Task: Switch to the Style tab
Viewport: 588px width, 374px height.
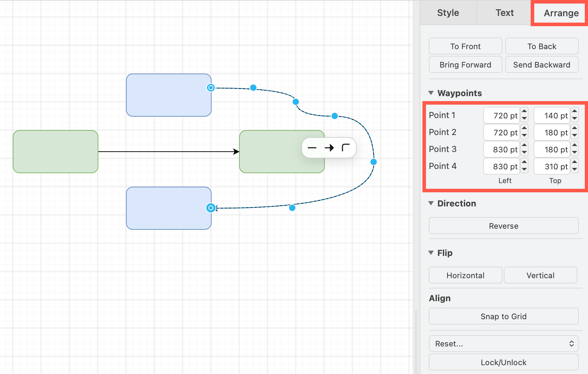Action: pyautogui.click(x=448, y=13)
